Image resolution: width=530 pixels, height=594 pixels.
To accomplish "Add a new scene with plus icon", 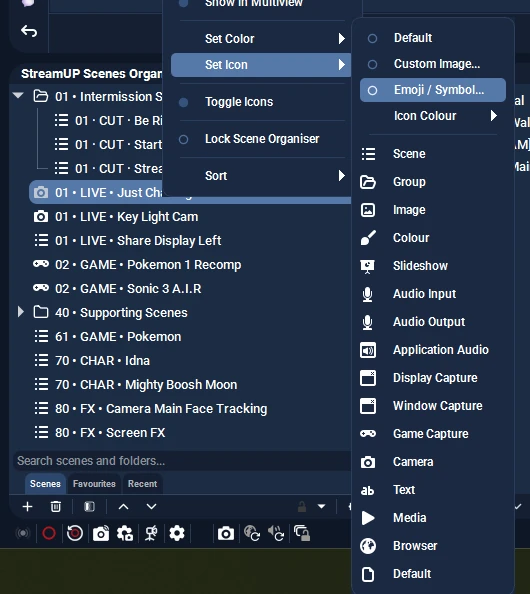I will (27, 506).
